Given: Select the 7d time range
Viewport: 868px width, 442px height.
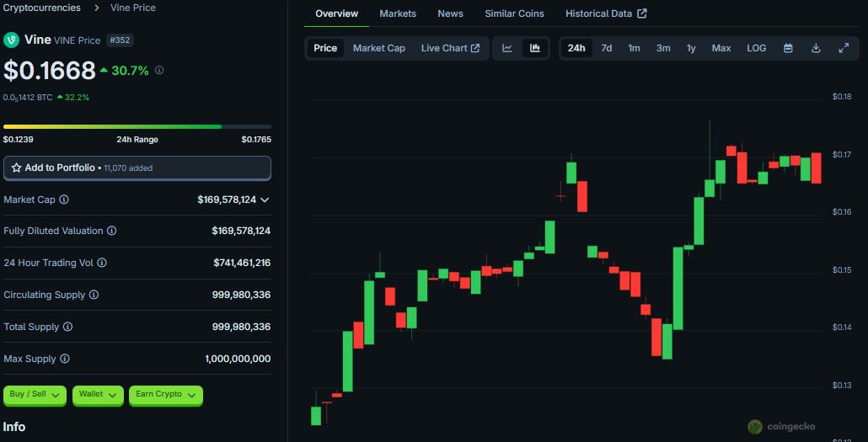Looking at the screenshot, I should click(607, 48).
